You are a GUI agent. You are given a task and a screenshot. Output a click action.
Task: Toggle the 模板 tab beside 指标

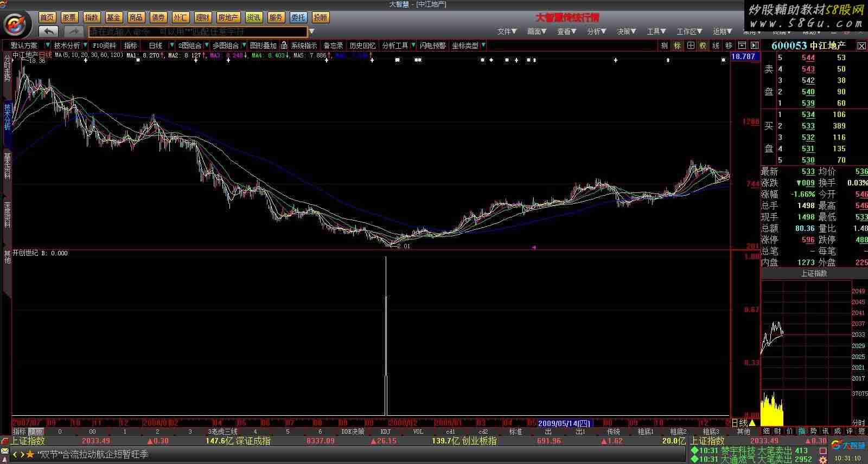pos(36,431)
